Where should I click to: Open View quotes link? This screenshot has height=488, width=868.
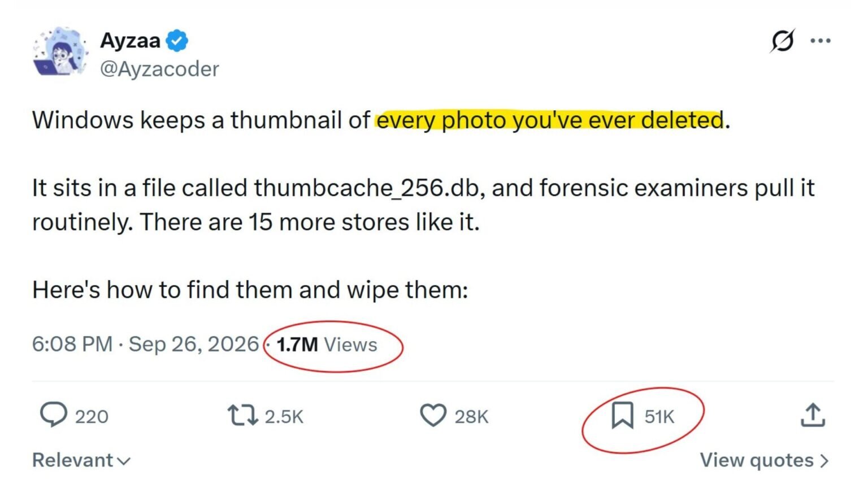pyautogui.click(x=765, y=460)
